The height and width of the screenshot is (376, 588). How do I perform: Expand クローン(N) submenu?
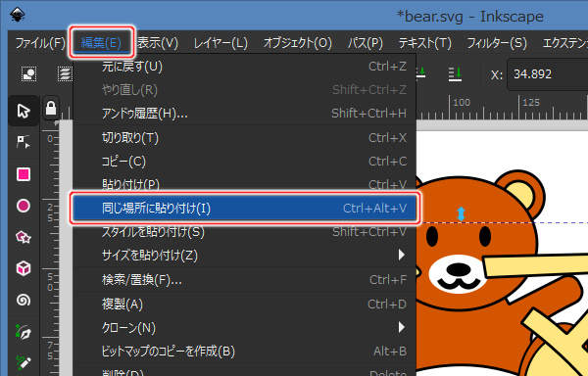point(244,328)
